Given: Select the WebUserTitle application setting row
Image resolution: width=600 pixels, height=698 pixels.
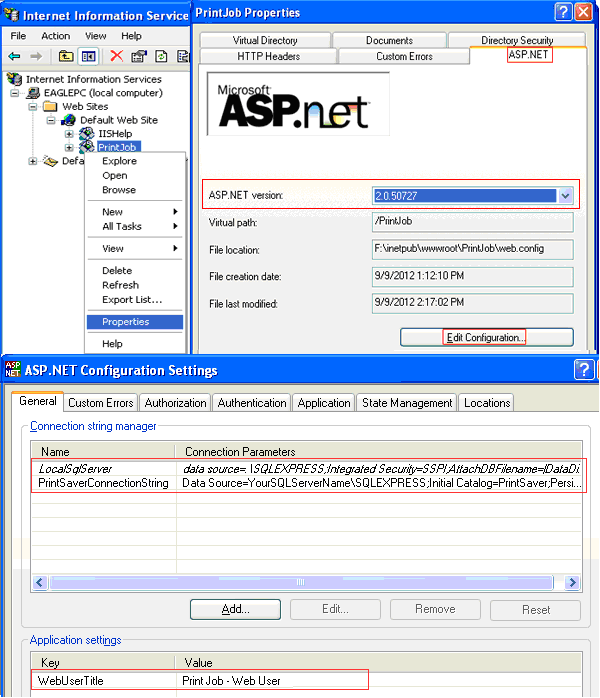Looking at the screenshot, I should tap(307, 681).
